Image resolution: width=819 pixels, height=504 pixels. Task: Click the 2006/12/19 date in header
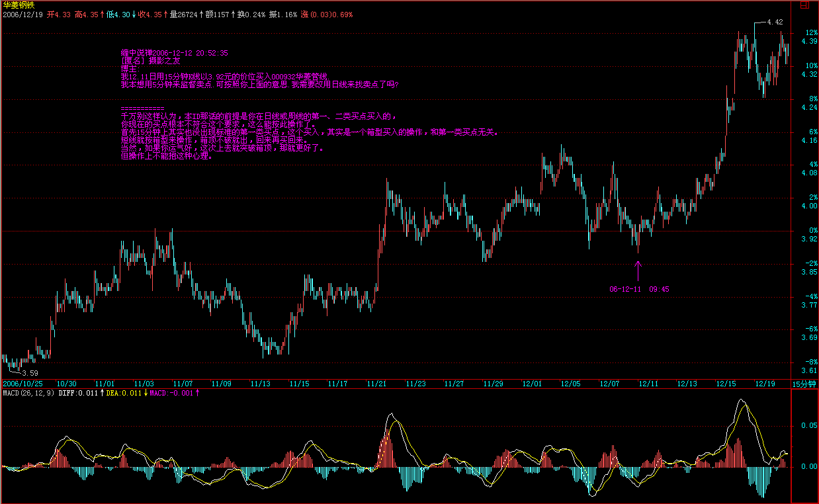click(x=22, y=14)
